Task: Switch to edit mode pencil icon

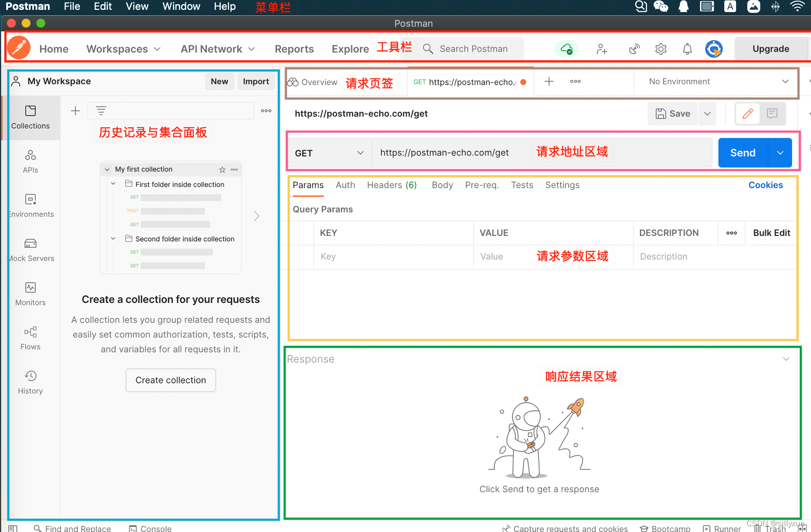Action: [x=748, y=113]
